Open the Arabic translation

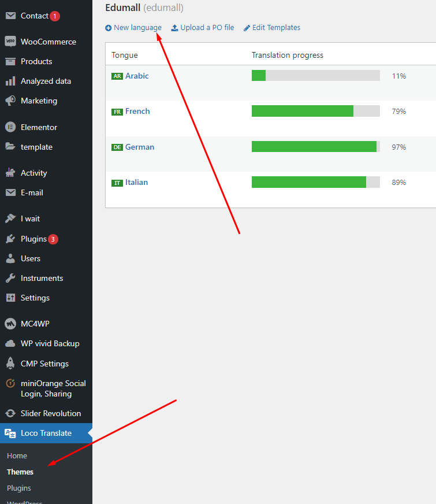pos(137,76)
